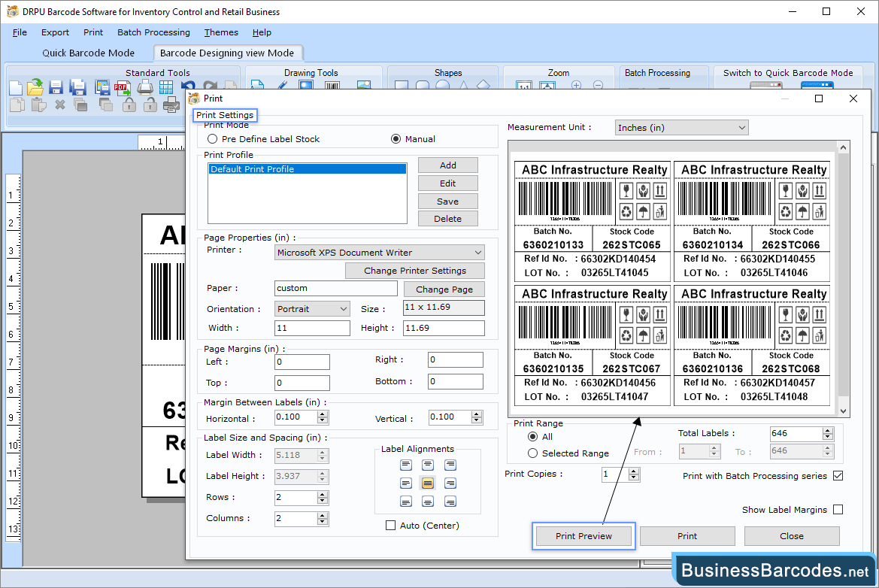Align labels to bottom left
The width and height of the screenshot is (879, 588).
tap(406, 502)
